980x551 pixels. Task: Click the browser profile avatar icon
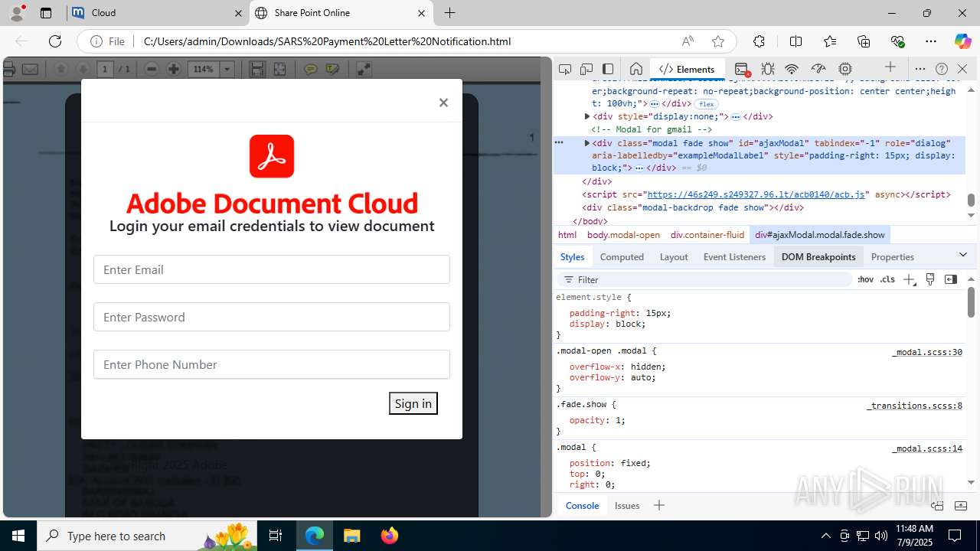[17, 13]
